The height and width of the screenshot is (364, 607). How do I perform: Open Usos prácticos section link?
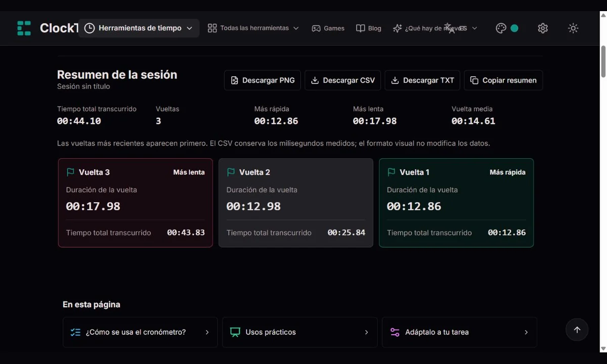300,332
